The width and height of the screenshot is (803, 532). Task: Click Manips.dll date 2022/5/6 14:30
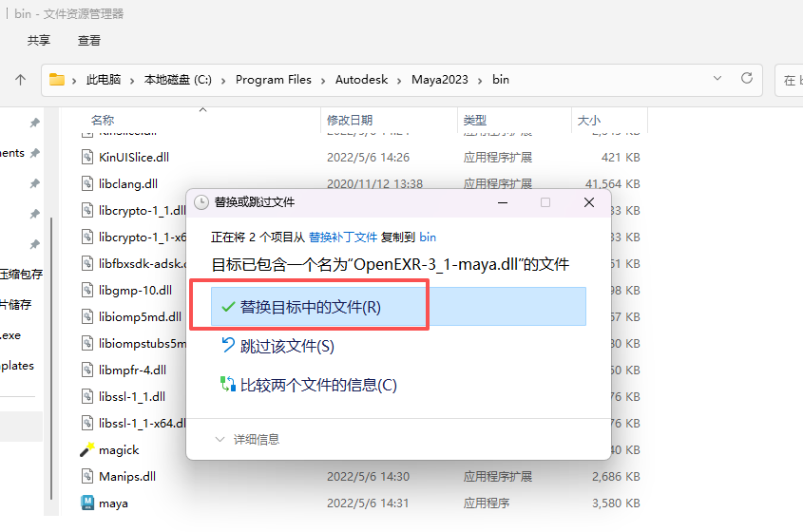click(x=368, y=477)
